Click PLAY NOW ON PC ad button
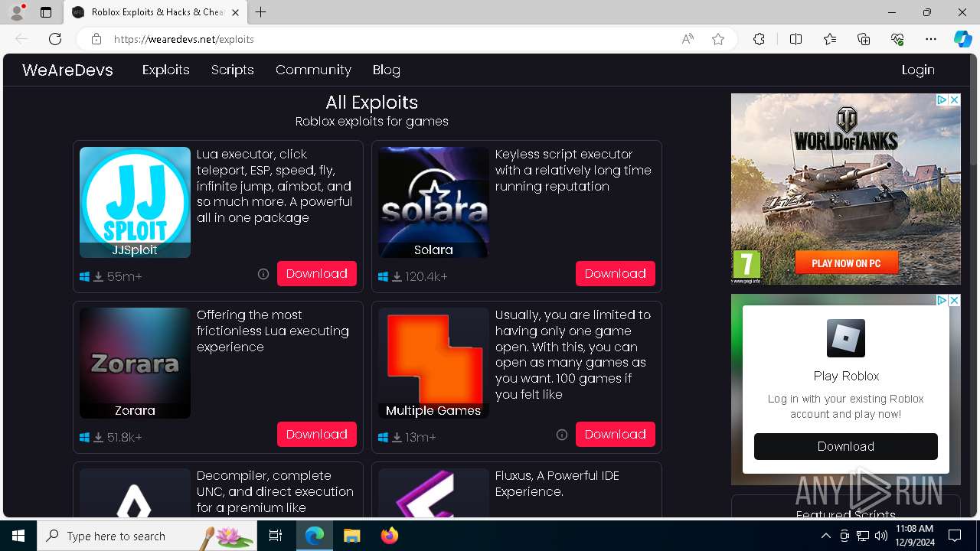980x551 pixels. coord(846,263)
